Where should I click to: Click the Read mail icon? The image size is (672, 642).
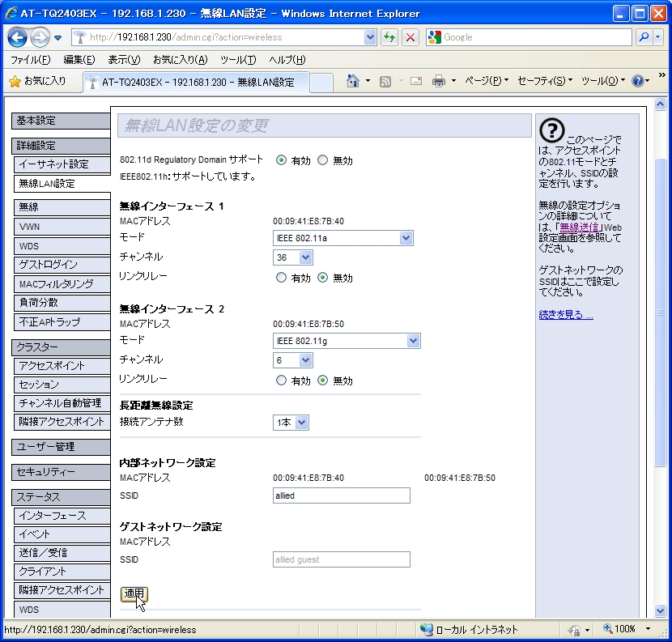[415, 81]
